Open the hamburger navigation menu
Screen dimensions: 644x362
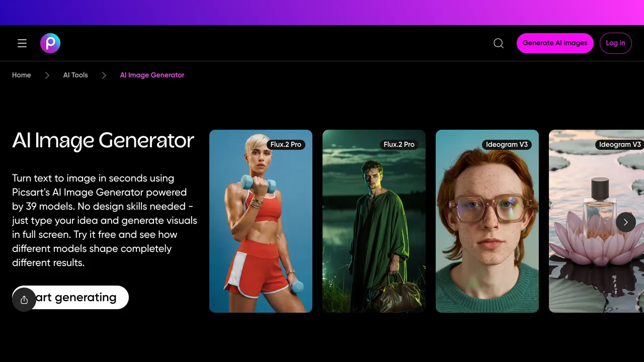tap(22, 43)
